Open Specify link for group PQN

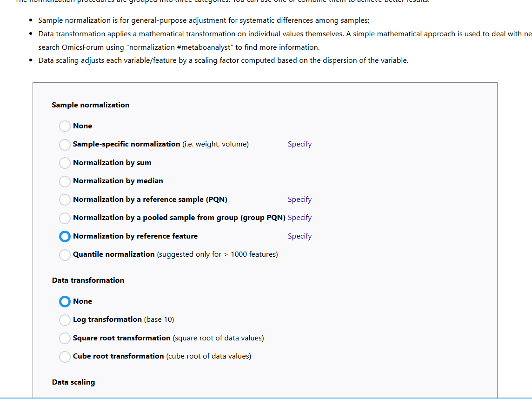[x=299, y=218]
